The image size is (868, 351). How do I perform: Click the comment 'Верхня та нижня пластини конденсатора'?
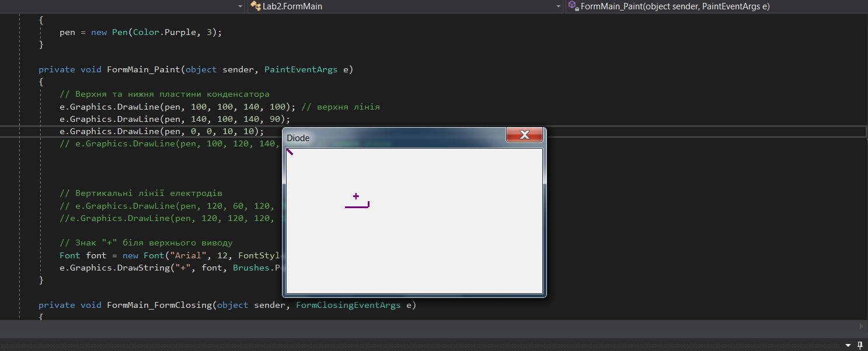tap(165, 94)
